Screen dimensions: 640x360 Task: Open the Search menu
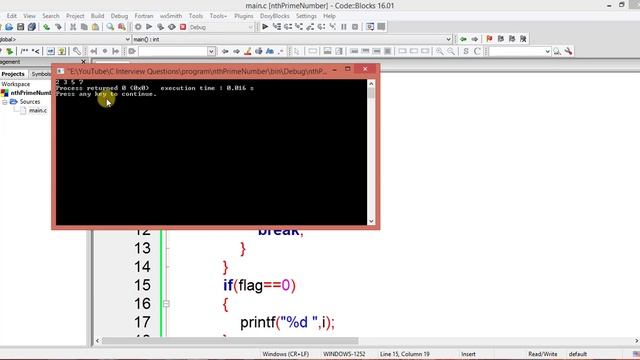point(51,16)
